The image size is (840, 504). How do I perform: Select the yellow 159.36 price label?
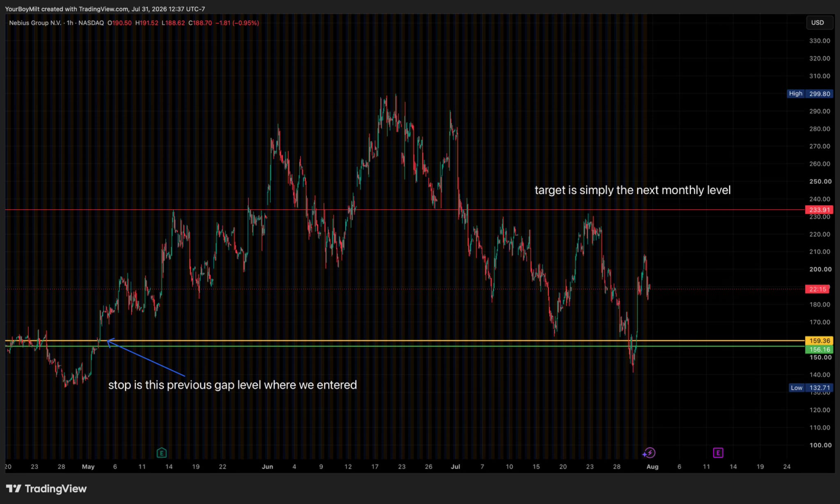point(819,341)
